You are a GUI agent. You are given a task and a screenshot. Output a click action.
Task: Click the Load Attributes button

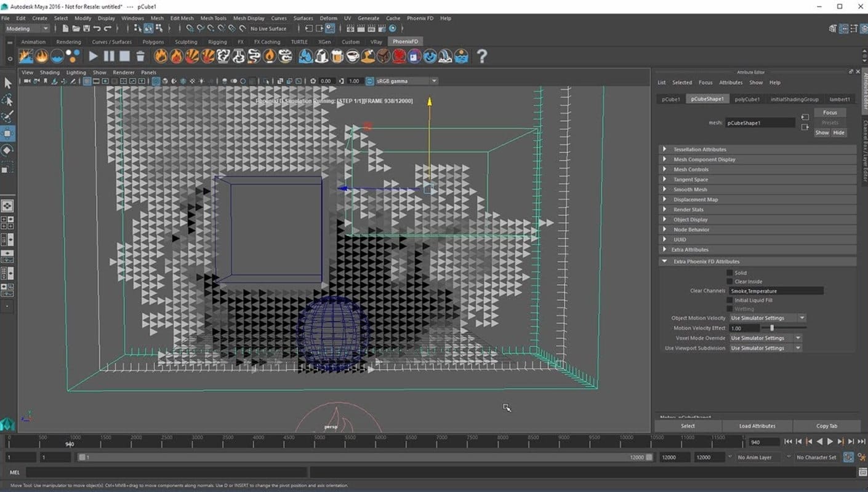click(757, 426)
